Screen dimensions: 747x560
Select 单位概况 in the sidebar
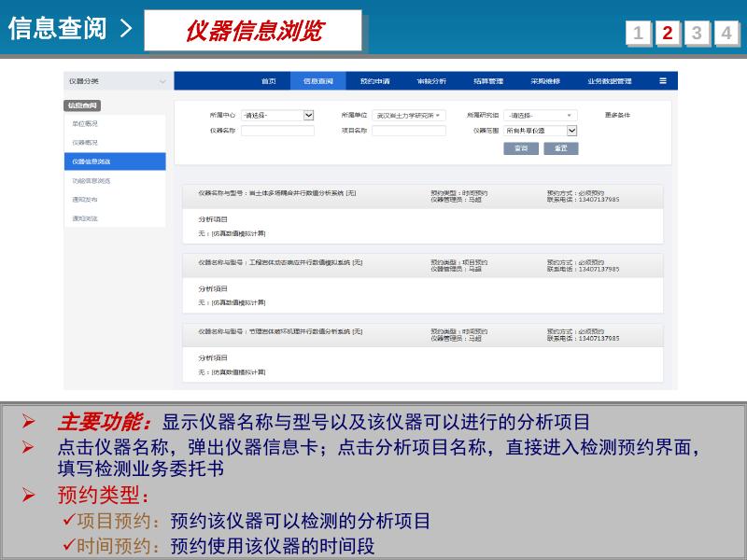click(84, 123)
